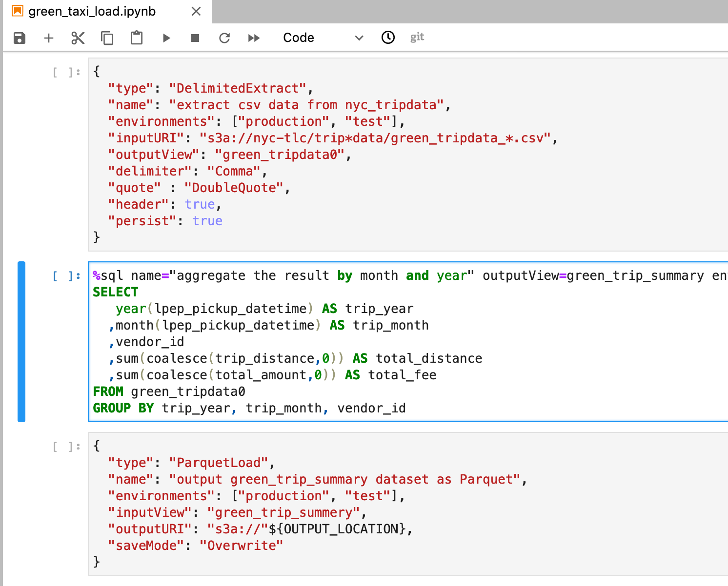Click the blue collapser bar of the SQL cell
This screenshot has height=586, width=728.
coord(21,342)
